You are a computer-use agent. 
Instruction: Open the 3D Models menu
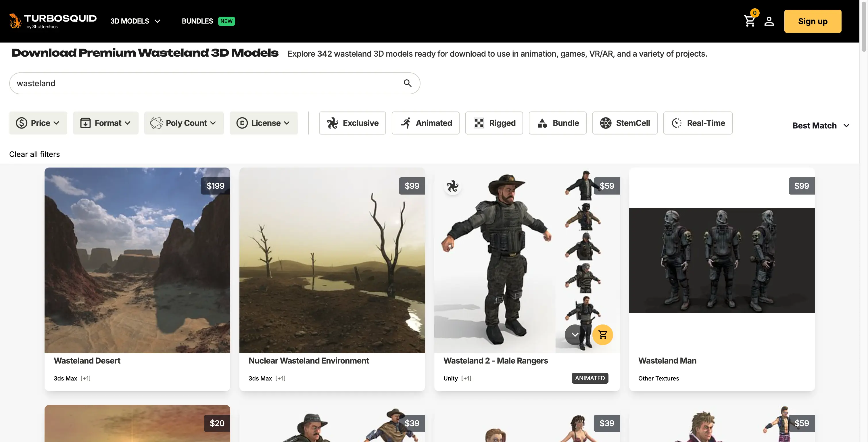point(135,21)
